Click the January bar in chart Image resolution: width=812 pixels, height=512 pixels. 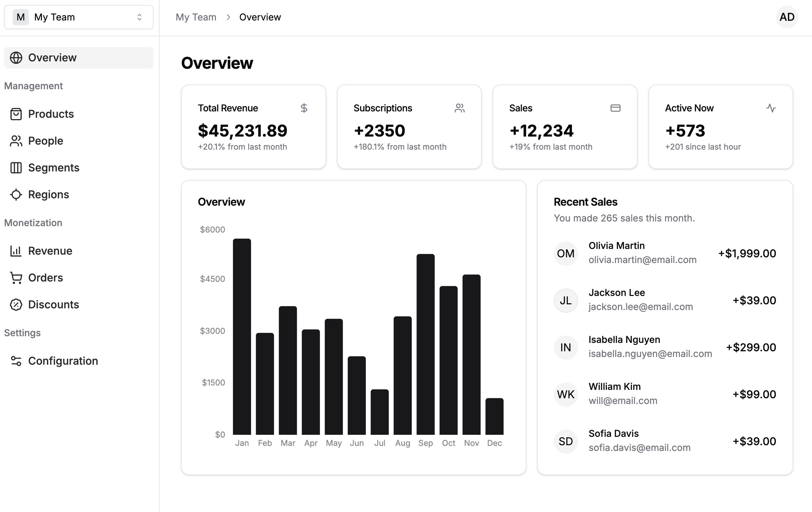click(x=242, y=337)
